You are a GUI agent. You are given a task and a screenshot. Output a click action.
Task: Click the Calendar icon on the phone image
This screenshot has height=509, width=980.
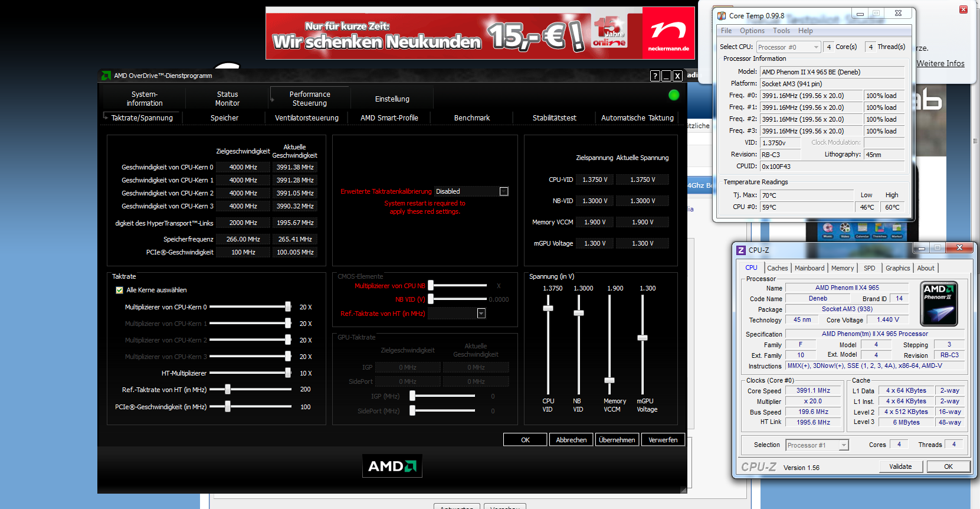863,229
